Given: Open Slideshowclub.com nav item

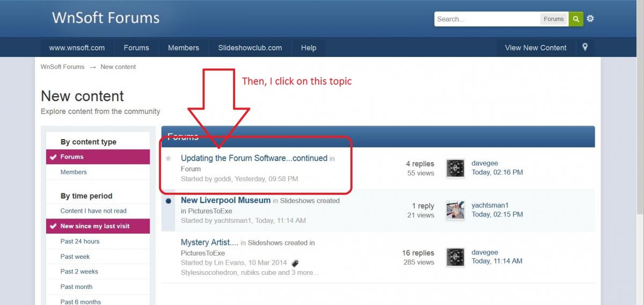Looking at the screenshot, I should (x=250, y=48).
